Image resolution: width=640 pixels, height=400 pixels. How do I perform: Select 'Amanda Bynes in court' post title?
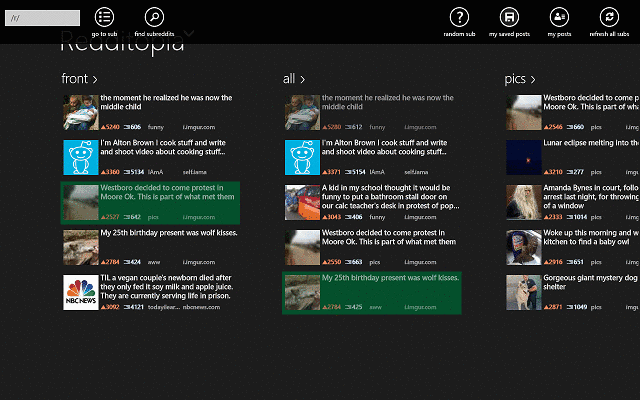591,196
